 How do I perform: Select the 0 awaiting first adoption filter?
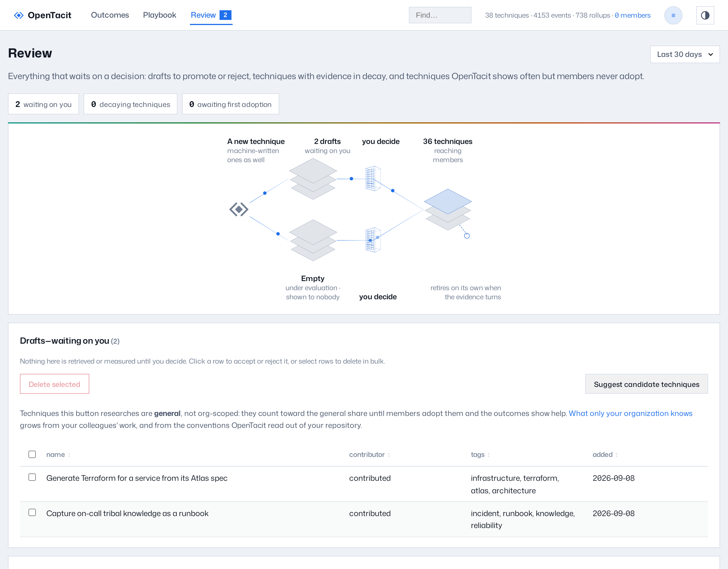(230, 104)
